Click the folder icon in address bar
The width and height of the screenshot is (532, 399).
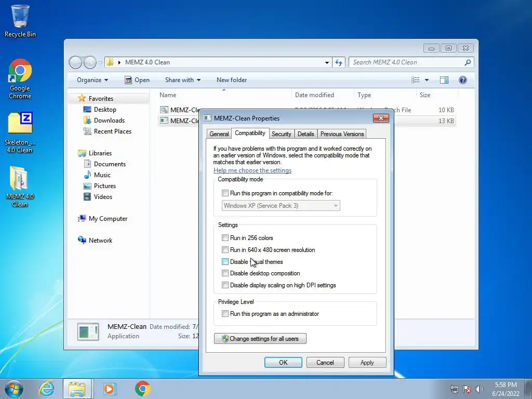tap(110, 62)
